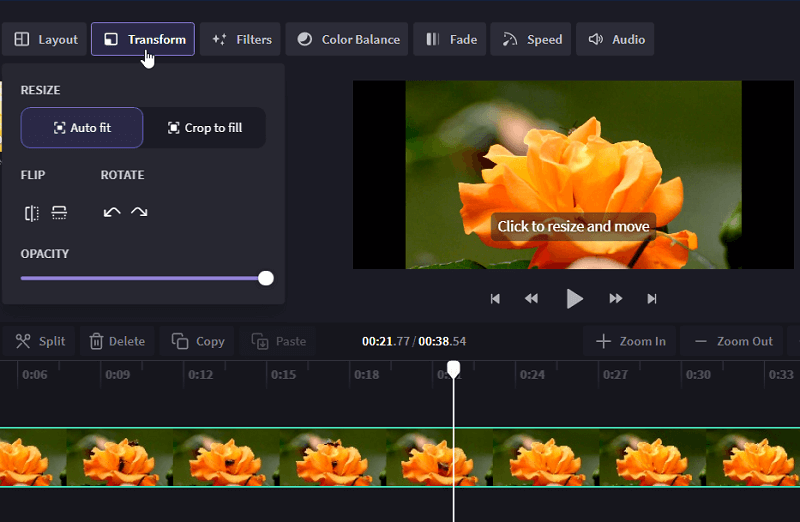Rotate clip clockwise

pos(139,212)
